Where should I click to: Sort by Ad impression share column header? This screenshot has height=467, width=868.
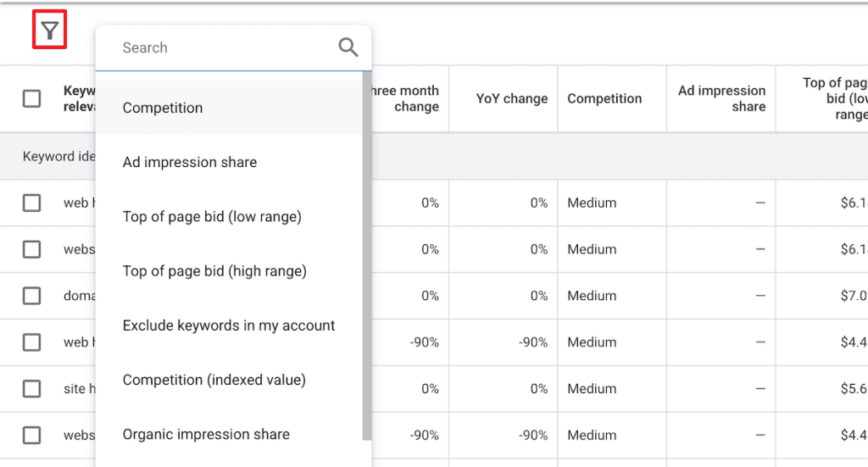pyautogui.click(x=722, y=98)
